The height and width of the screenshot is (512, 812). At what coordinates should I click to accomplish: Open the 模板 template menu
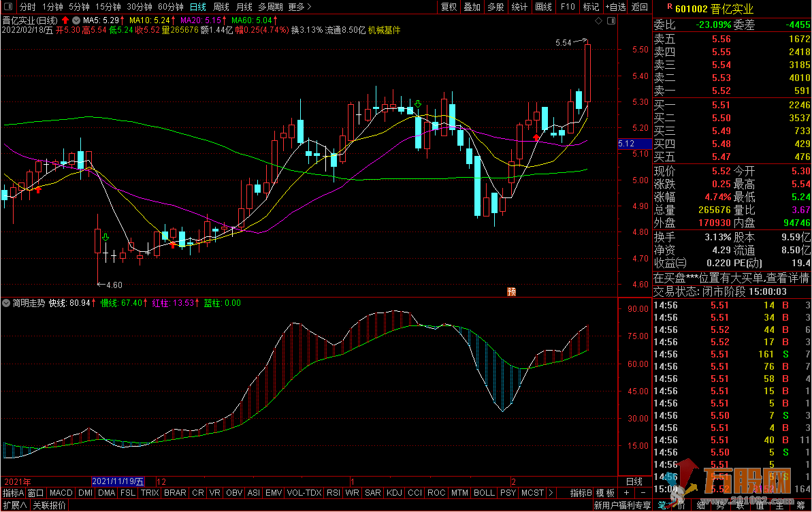(605, 493)
